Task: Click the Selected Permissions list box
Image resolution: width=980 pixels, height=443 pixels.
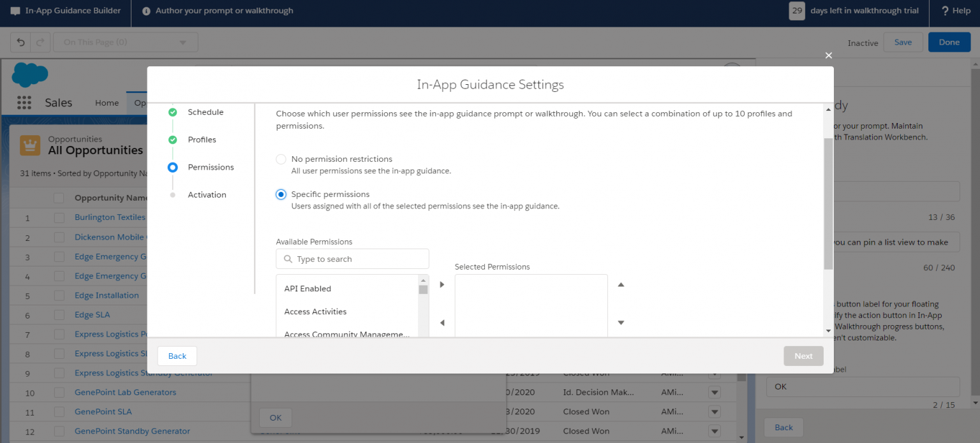Action: (x=531, y=306)
